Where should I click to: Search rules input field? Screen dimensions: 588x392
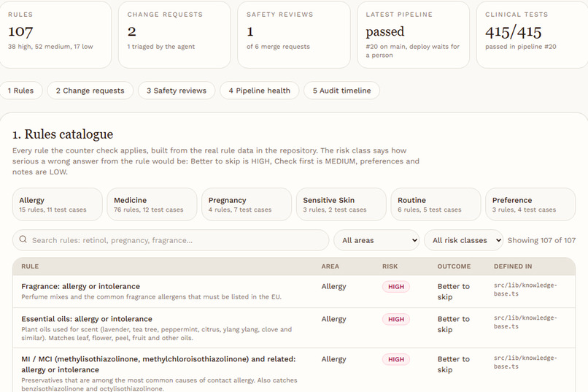coord(171,240)
